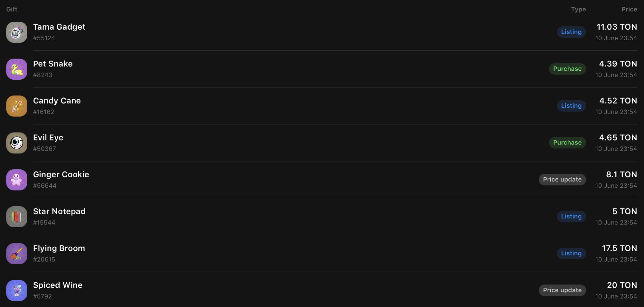
Task: Open the Star Notepad name link
Action: [x=59, y=212]
